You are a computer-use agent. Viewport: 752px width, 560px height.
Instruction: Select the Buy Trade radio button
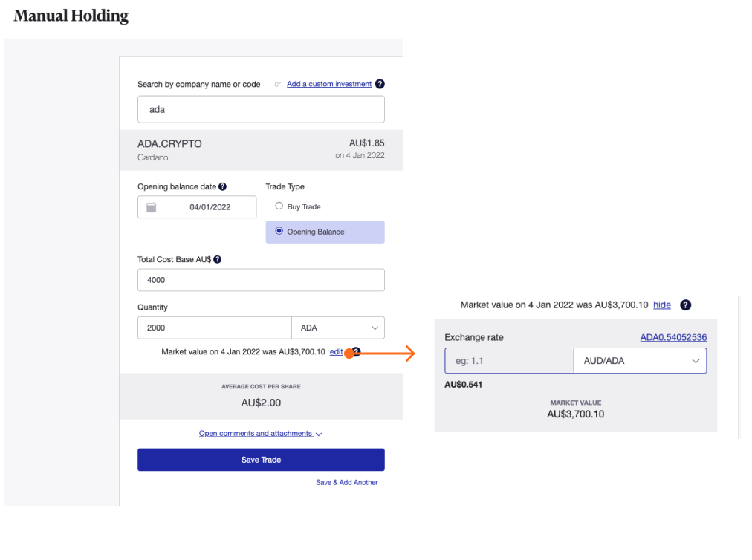(279, 206)
